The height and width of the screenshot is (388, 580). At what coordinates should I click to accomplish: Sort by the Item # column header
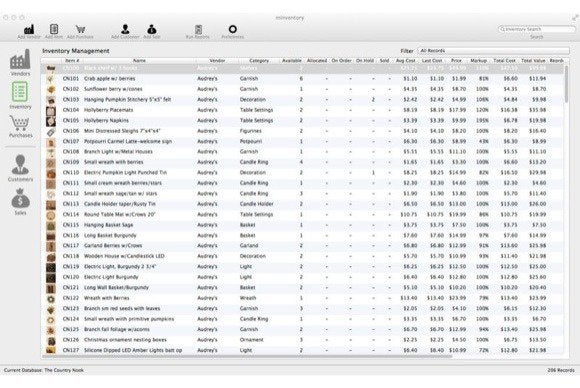click(x=72, y=61)
